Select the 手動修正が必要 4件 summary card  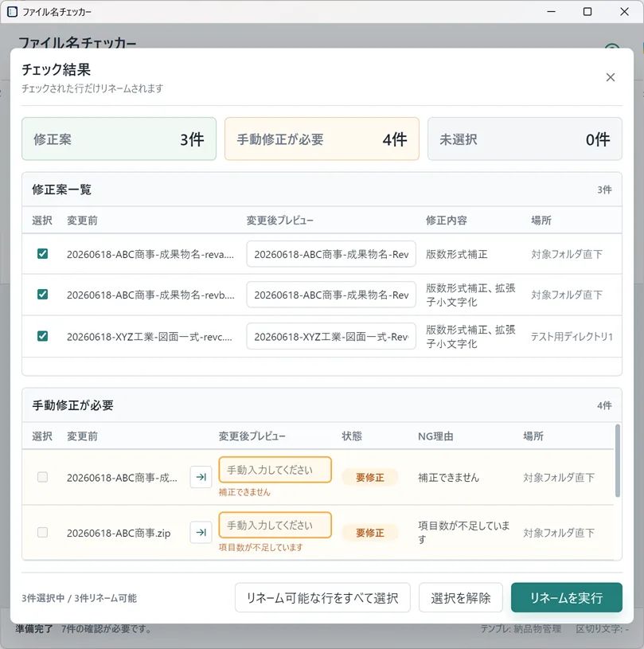pos(322,139)
